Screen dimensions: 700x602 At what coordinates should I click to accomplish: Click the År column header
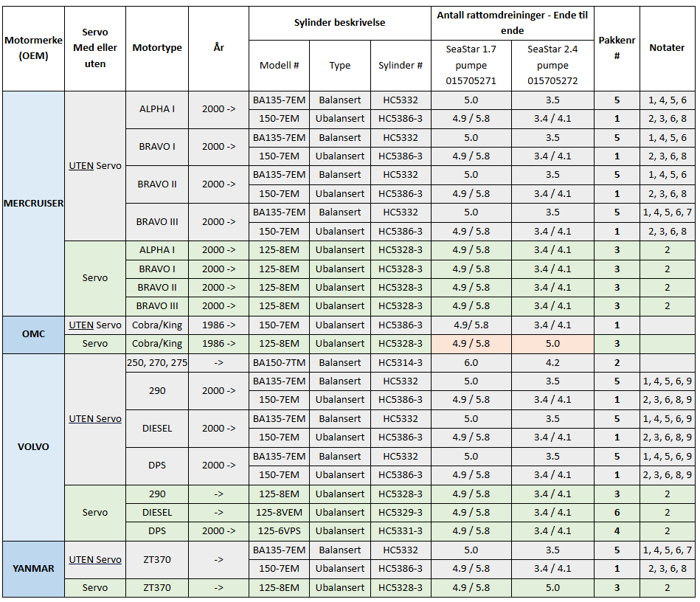pos(219,48)
